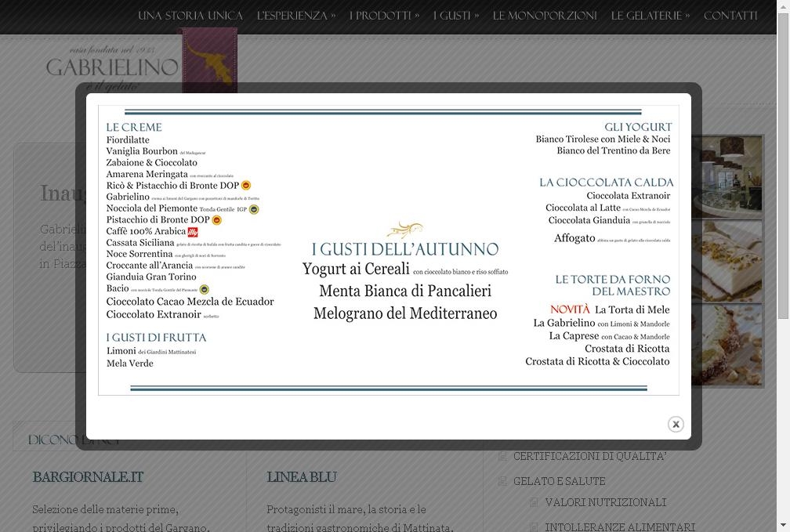
Task: Open GELATO E SALUTE link
Action: pyautogui.click(x=560, y=481)
